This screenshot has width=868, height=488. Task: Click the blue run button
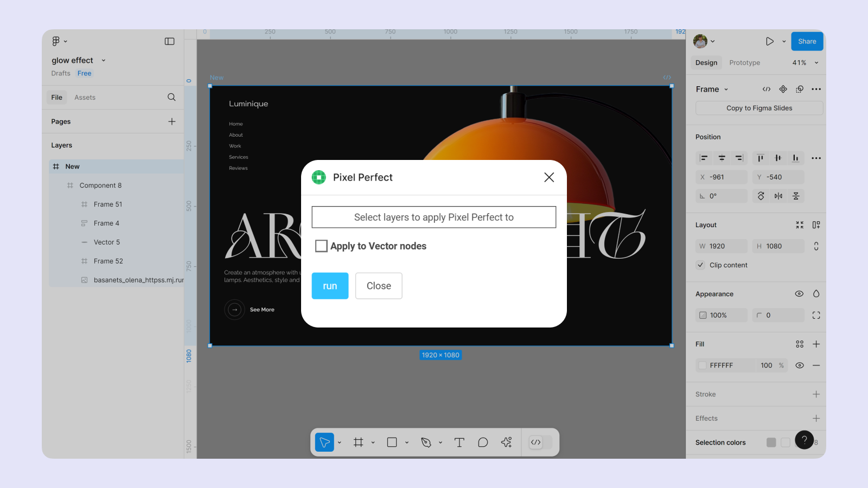330,286
